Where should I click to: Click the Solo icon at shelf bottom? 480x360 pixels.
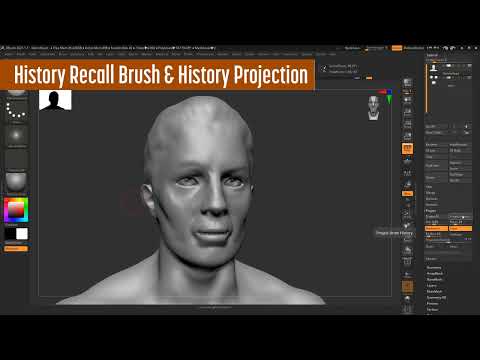pyautogui.click(x=407, y=299)
